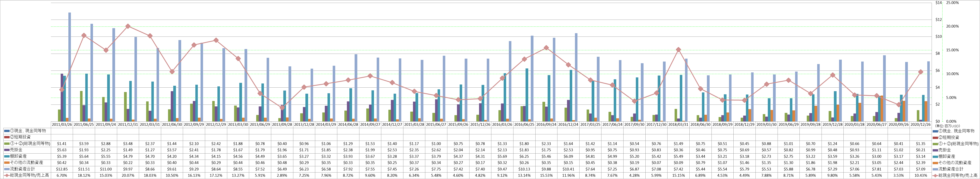Select the 15.53% cell for 2016/09/24
This screenshot has height=179, width=980.
click(x=546, y=175)
